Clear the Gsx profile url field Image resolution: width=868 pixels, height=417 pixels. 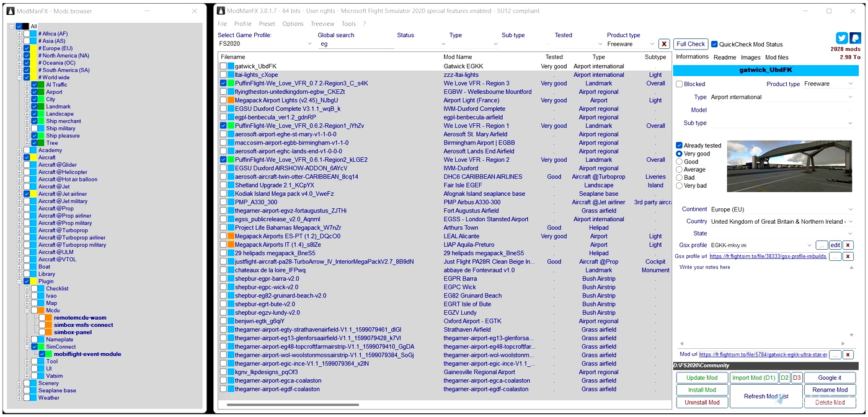[x=848, y=257]
